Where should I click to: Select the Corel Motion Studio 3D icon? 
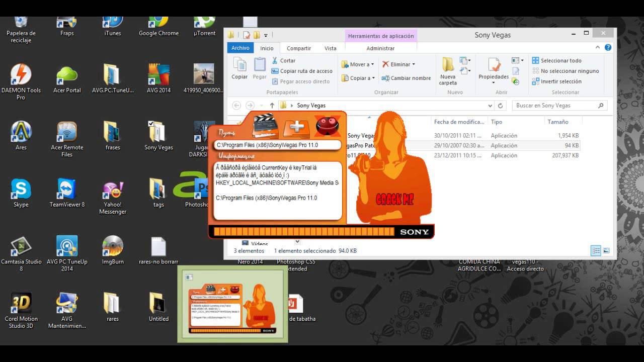[x=21, y=311]
